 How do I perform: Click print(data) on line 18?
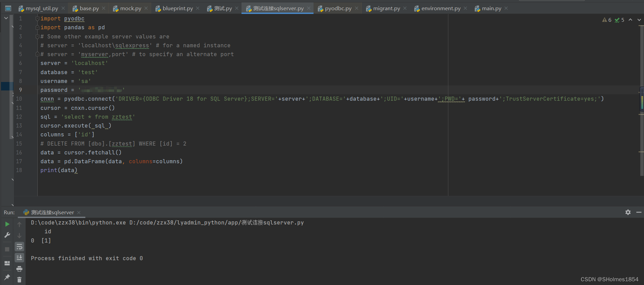click(59, 170)
